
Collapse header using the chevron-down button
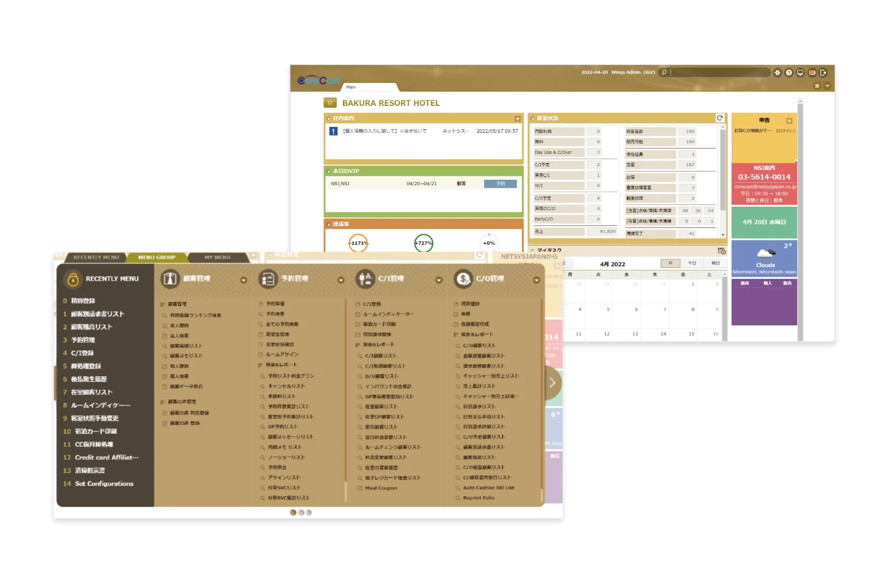point(828,86)
